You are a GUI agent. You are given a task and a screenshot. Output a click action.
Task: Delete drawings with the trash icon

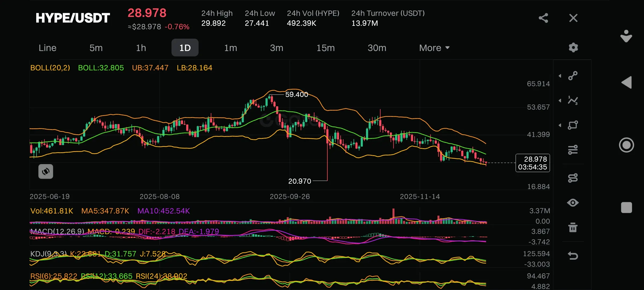coord(573,227)
